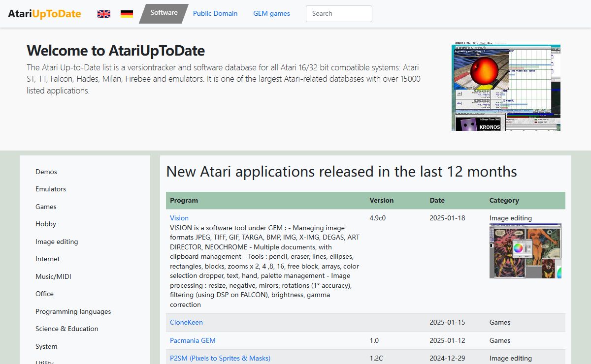This screenshot has height=364, width=591.
Task: Select the date 2025-01-15 cell
Action: click(x=447, y=322)
